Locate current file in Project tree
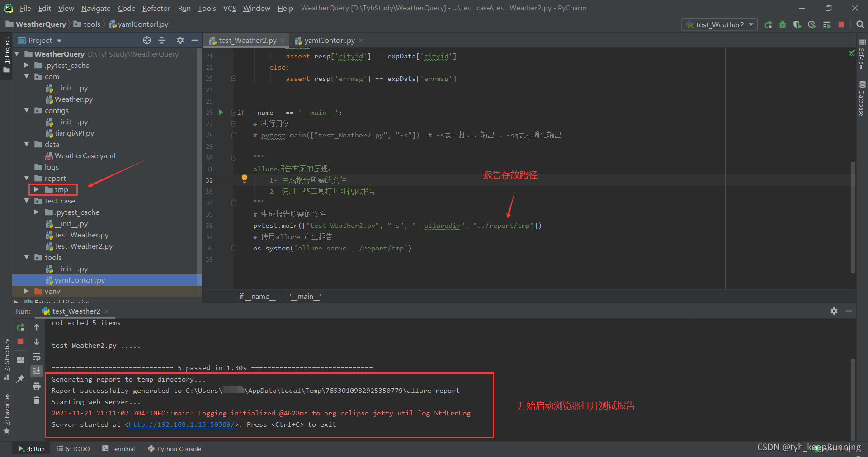 [x=147, y=40]
